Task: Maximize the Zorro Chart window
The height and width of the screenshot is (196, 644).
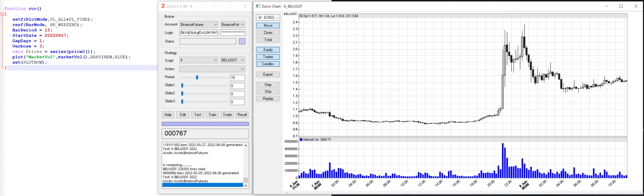Action: pyautogui.click(x=621, y=6)
